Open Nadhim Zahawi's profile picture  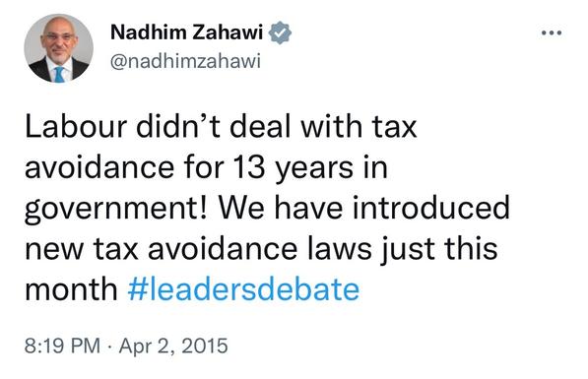pos(58,48)
